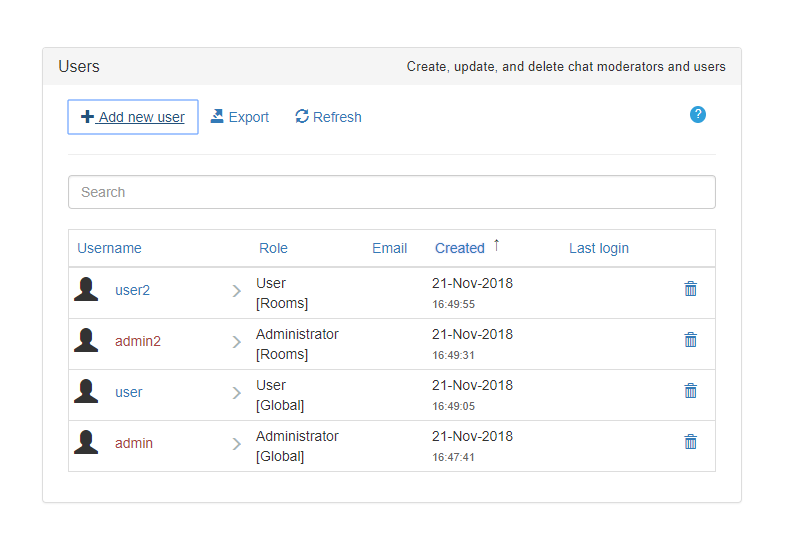The width and height of the screenshot is (797, 548).
Task: Sort table by Role column header
Action: [273, 248]
